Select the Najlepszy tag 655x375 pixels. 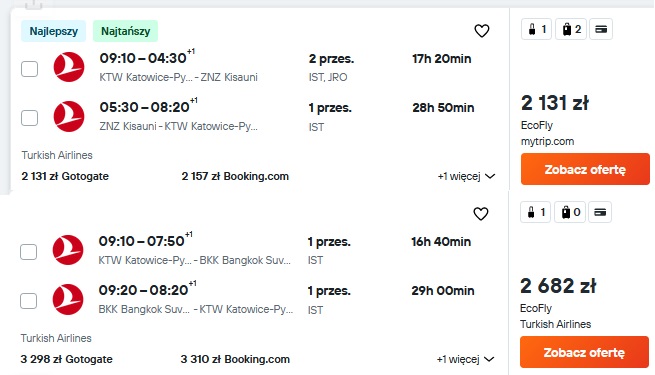(53, 31)
